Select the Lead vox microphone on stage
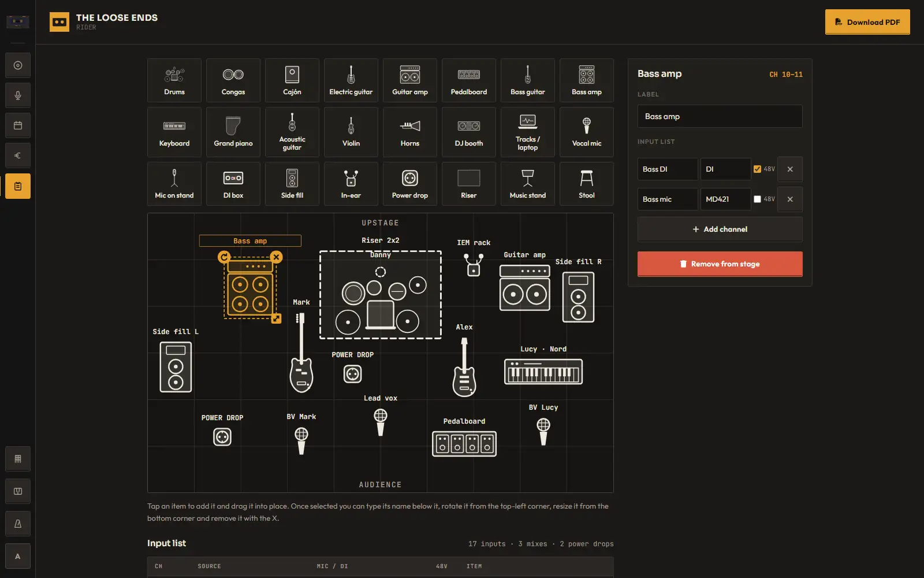The image size is (924, 578). pyautogui.click(x=381, y=423)
